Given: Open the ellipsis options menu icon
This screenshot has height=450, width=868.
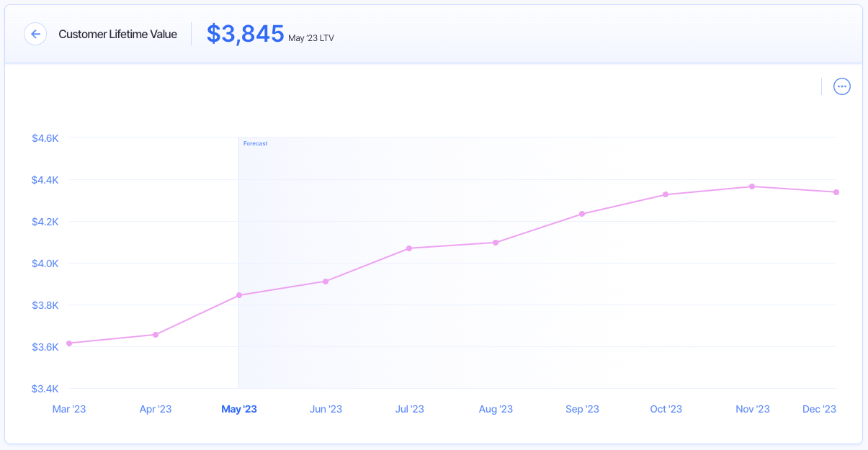Looking at the screenshot, I should (x=842, y=86).
